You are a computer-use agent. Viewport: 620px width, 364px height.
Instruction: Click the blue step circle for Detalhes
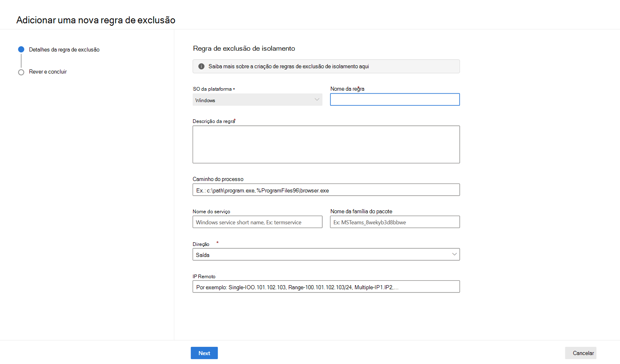coord(21,49)
